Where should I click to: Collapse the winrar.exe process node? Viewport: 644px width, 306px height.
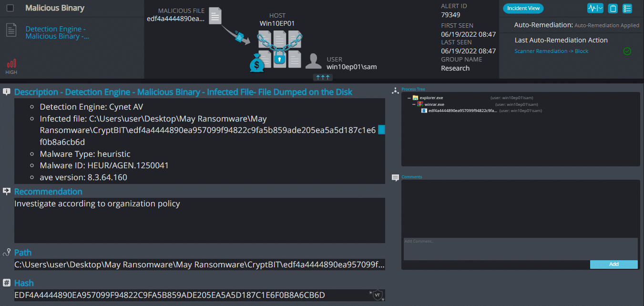pyautogui.click(x=414, y=104)
